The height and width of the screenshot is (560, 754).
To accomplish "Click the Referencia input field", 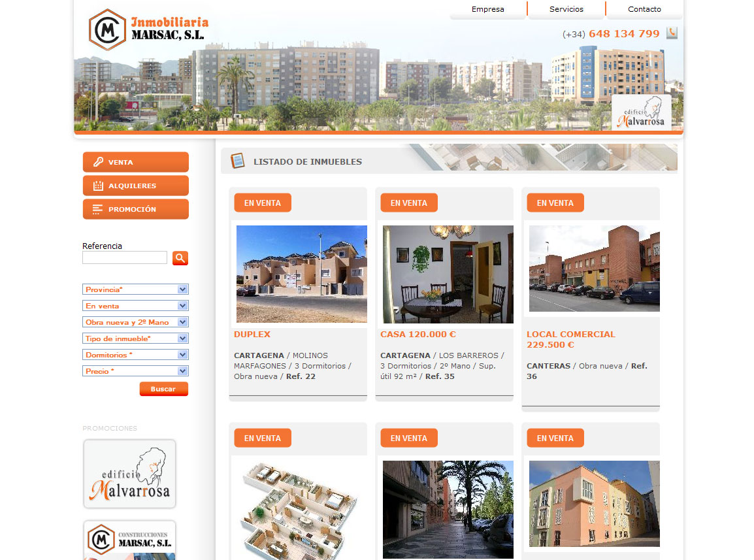I will (125, 258).
